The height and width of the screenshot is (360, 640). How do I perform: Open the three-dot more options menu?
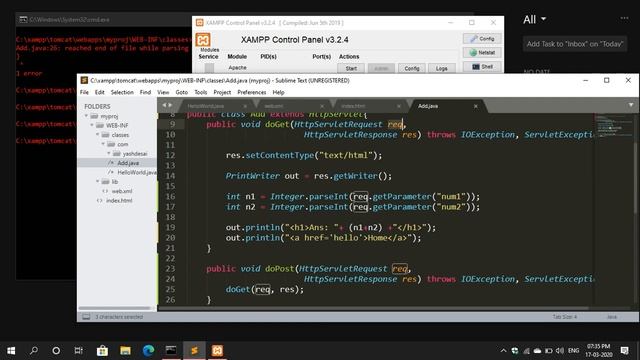pyautogui.click(x=624, y=18)
